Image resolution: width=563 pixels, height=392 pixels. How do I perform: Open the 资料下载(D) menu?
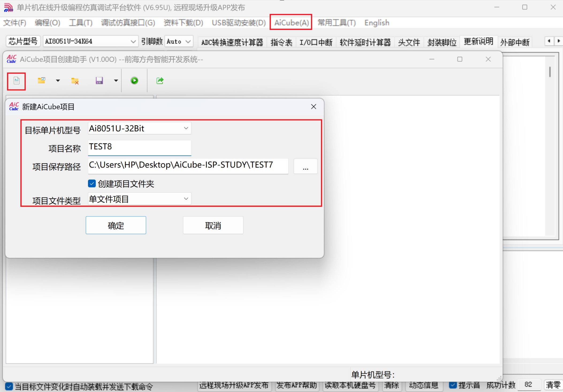pyautogui.click(x=183, y=23)
